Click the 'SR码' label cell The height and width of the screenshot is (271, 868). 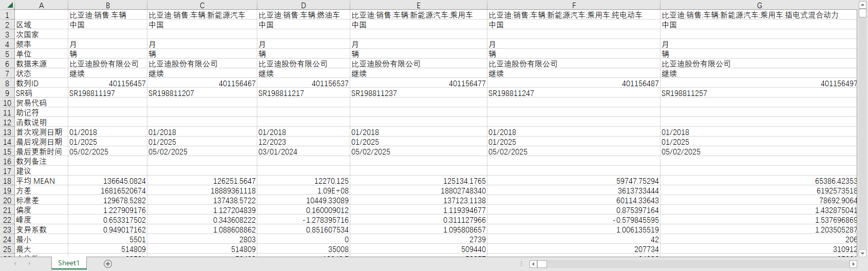pos(41,93)
